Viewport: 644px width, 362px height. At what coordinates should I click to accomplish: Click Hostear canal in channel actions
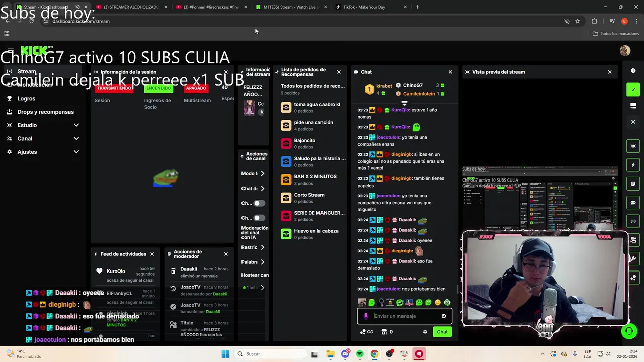255,275
